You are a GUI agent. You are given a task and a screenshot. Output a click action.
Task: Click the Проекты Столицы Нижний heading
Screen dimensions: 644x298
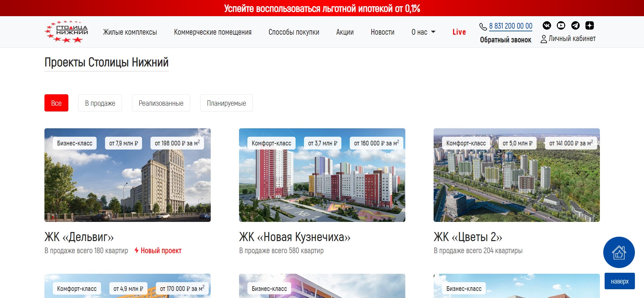tap(106, 63)
